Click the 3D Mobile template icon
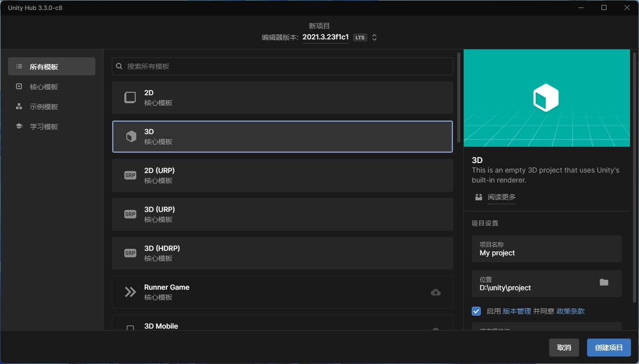 [130, 328]
